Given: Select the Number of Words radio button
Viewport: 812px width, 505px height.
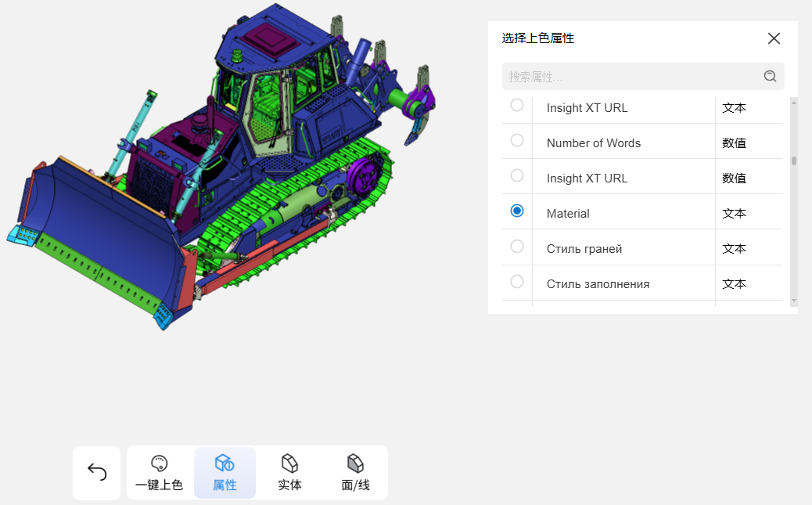Looking at the screenshot, I should pos(517,140).
